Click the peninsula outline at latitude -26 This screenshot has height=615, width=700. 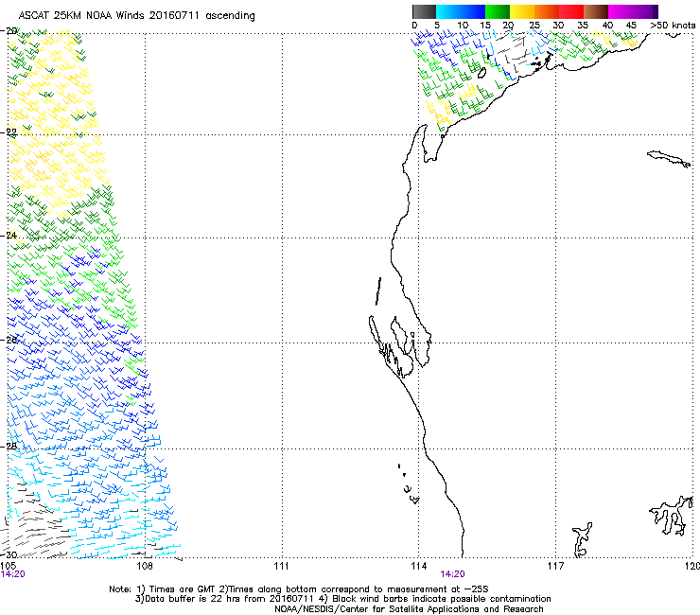[402, 346]
